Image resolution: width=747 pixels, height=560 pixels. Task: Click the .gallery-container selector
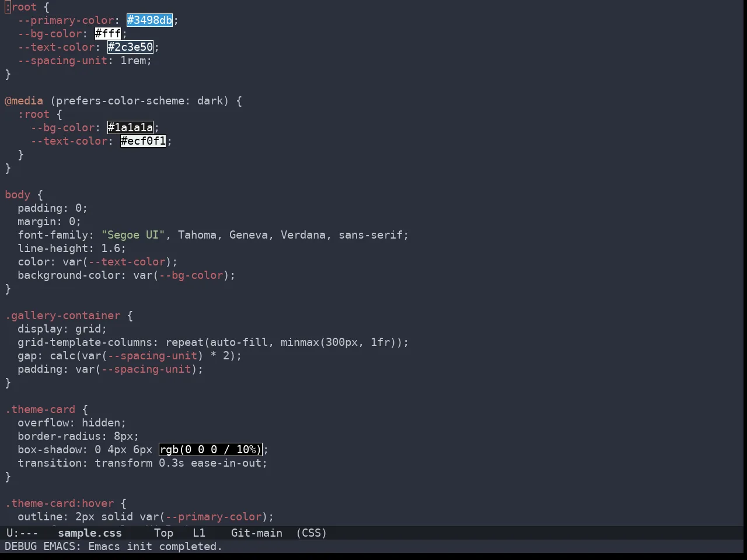[62, 316]
